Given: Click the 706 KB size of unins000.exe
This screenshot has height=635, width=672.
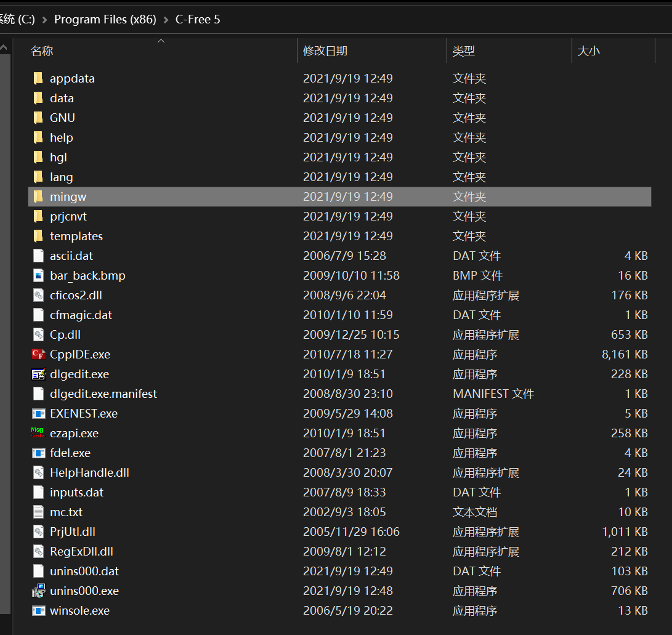Looking at the screenshot, I should point(629,591).
